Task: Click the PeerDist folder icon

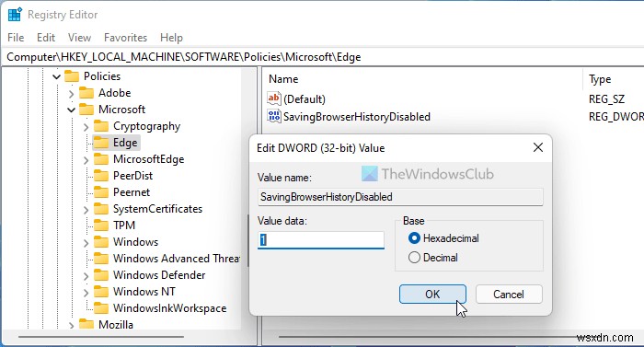Action: pos(101,176)
